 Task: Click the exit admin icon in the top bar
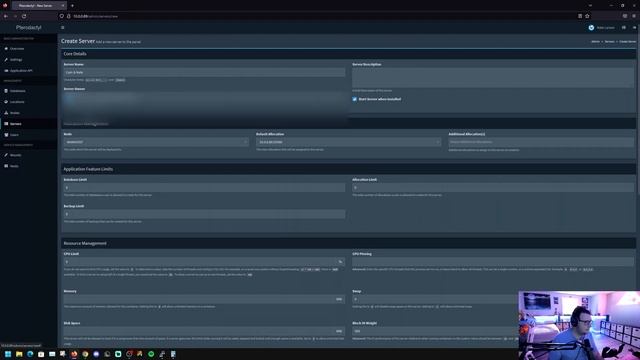coord(624,28)
